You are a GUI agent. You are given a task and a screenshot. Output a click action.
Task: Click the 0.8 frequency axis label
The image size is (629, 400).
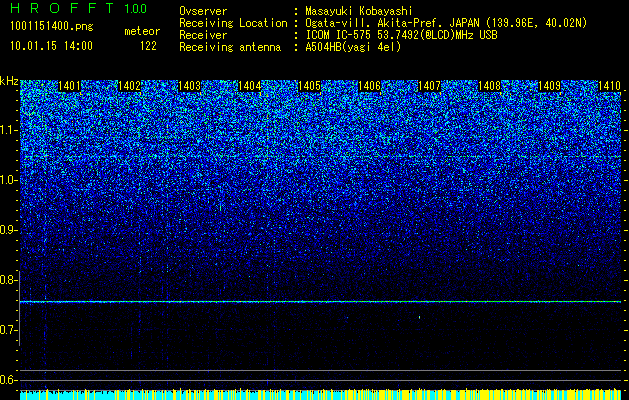pyautogui.click(x=8, y=280)
